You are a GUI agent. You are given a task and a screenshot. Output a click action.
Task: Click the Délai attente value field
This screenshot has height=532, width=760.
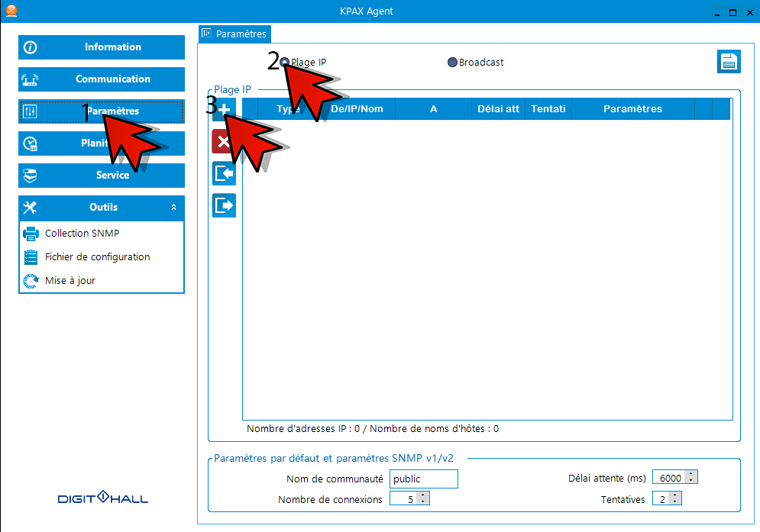click(669, 478)
